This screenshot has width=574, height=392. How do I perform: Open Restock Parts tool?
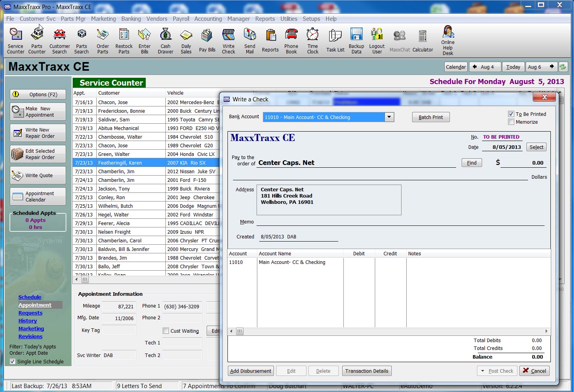[x=124, y=40]
